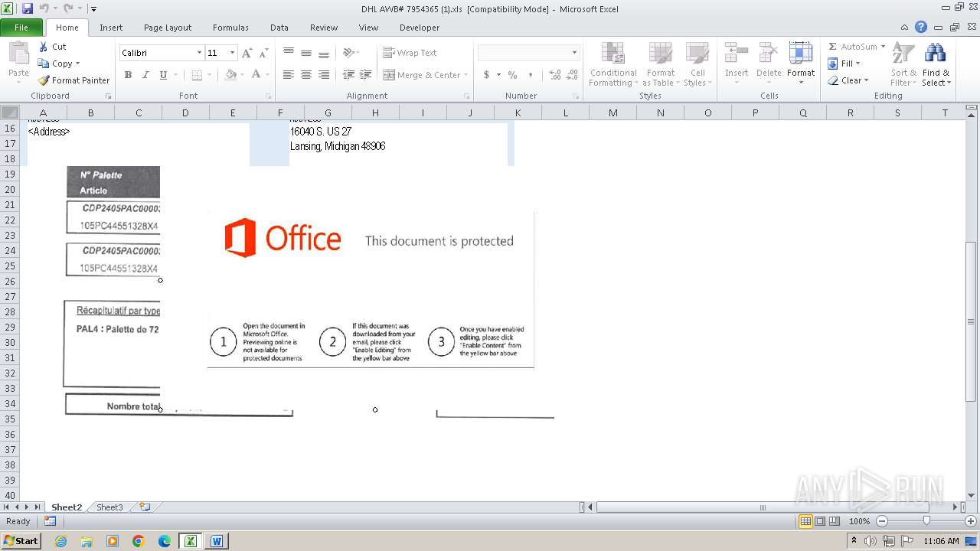
Task: Click the Increase Font Size icon
Action: (x=247, y=53)
